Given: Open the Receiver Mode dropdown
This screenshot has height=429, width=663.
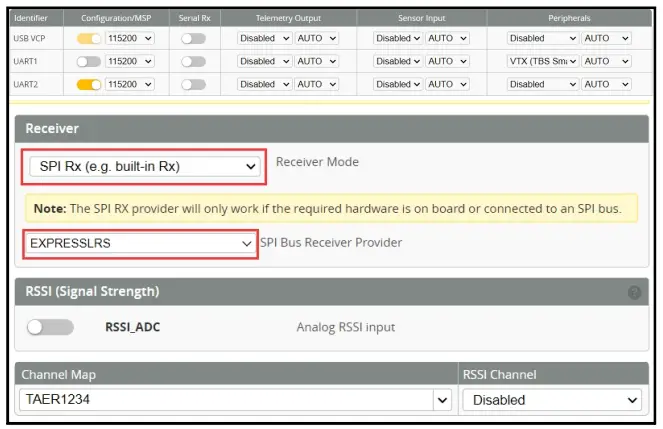Looking at the screenshot, I should pyautogui.click(x=144, y=167).
